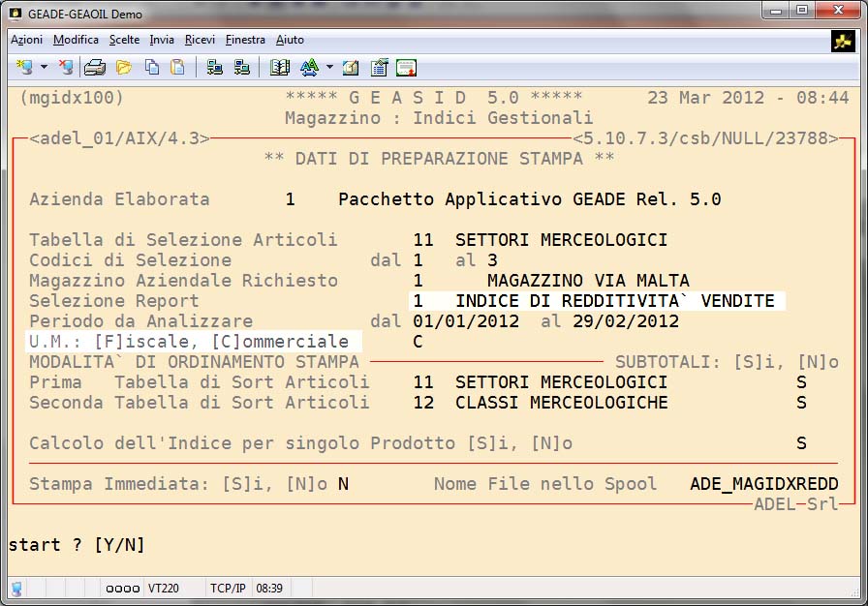Click the status bar computer icon
This screenshot has height=606, width=868.
[16, 589]
